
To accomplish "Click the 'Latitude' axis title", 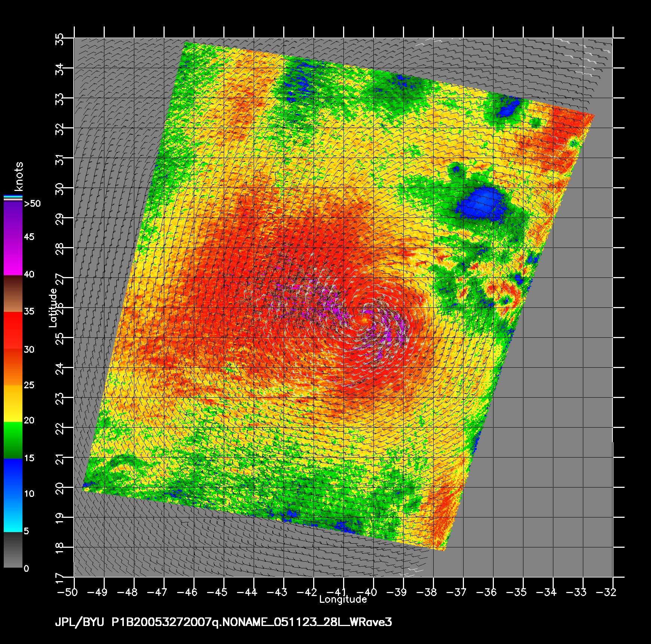I will coord(53,307).
